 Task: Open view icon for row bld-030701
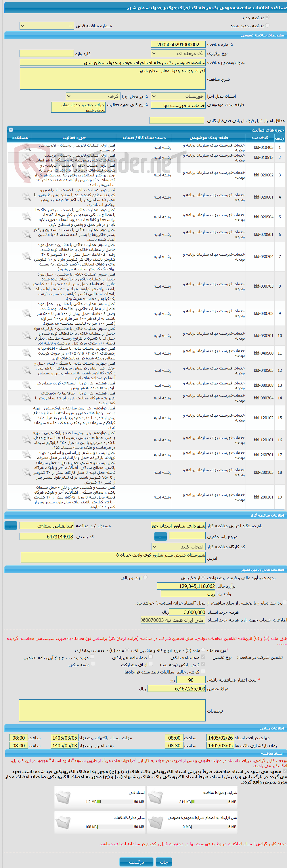tap(26, 336)
